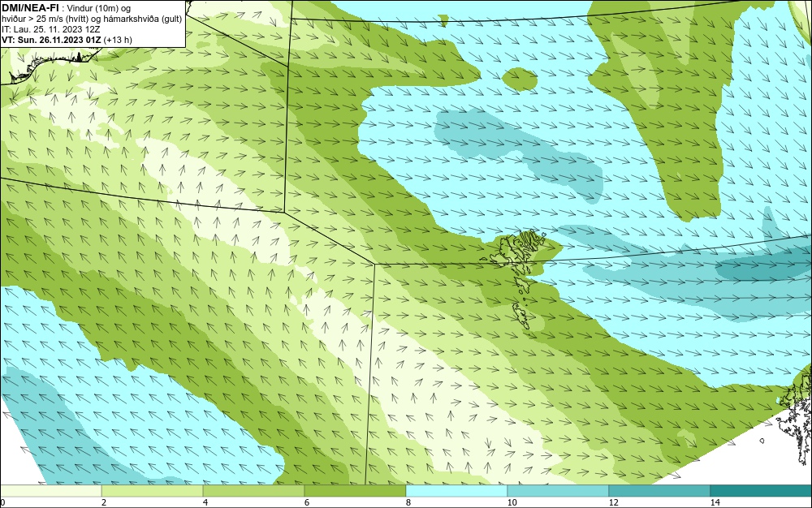The width and height of the screenshot is (812, 508).
Task: Click the DMI/NEA-FI title text
Action: tap(29, 7)
